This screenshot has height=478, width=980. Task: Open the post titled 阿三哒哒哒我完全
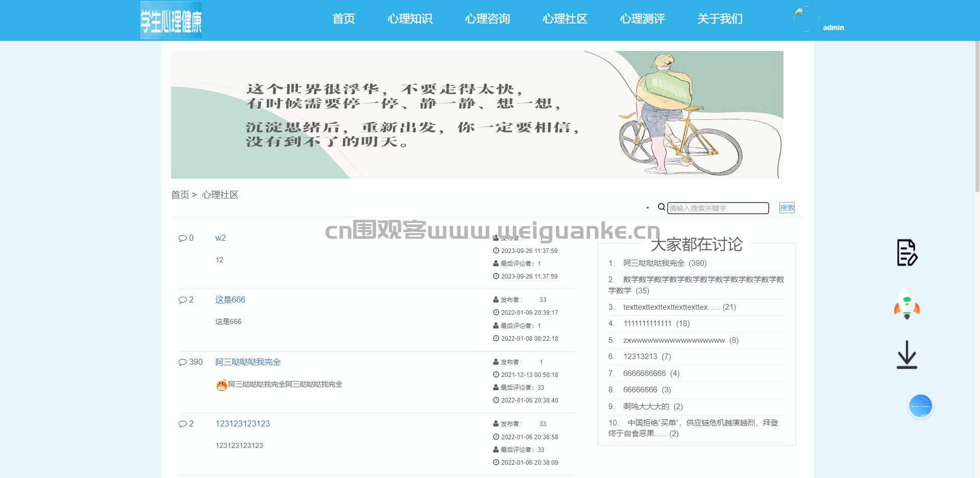248,362
